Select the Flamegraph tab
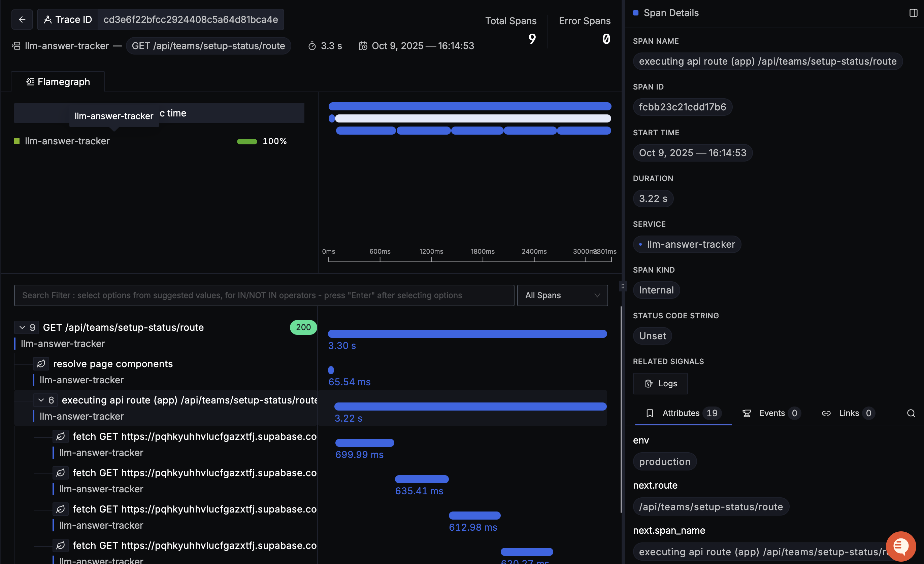Viewport: 924px width, 564px height. (58, 82)
